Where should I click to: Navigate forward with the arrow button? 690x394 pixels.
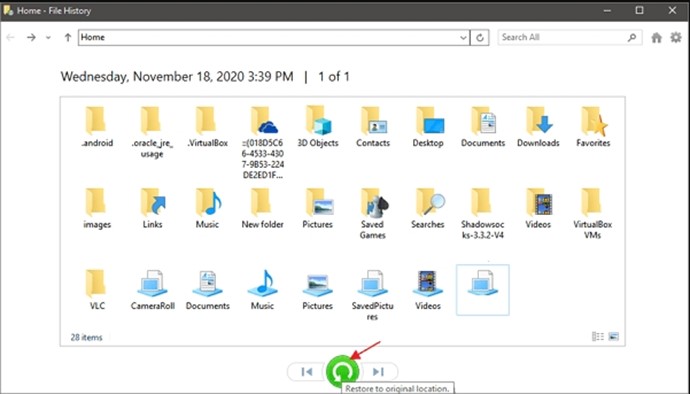coord(31,37)
